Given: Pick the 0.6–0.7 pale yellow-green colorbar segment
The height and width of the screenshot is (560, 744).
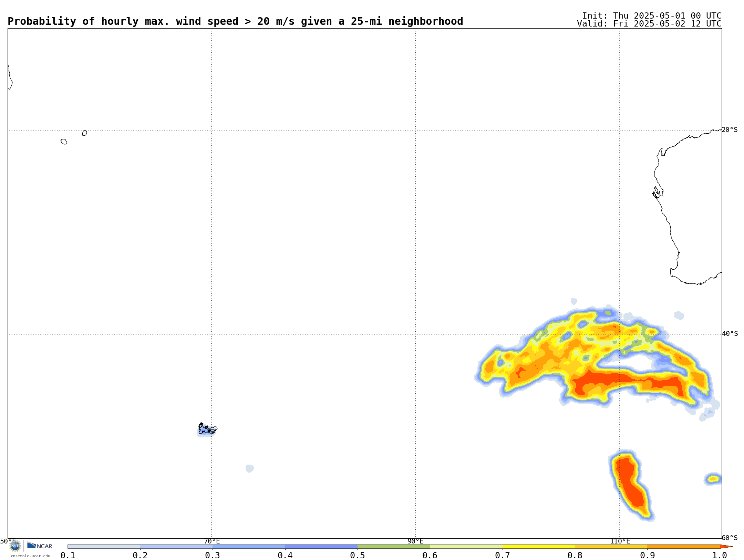Looking at the screenshot, I should click(x=466, y=547).
